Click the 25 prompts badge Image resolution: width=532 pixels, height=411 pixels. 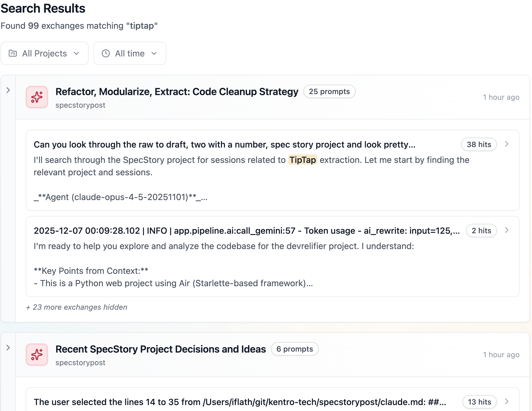click(329, 92)
